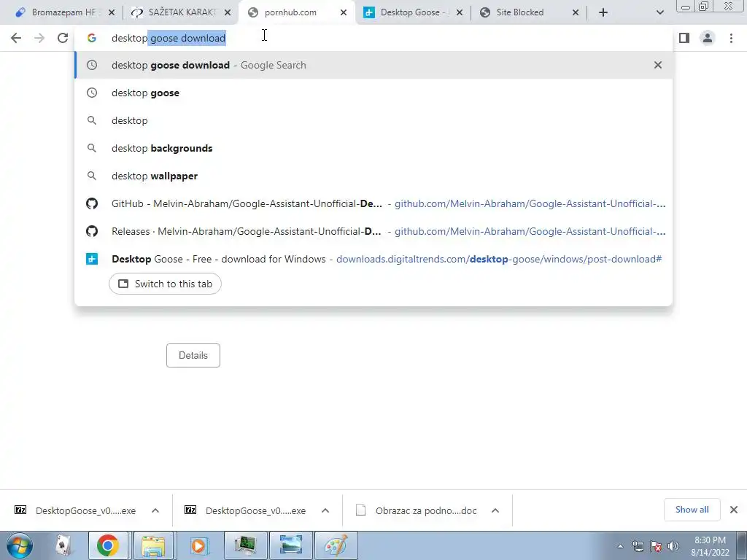This screenshot has width=747, height=560.
Task: Remove the 'desktop goose download' suggestion
Action: (658, 65)
